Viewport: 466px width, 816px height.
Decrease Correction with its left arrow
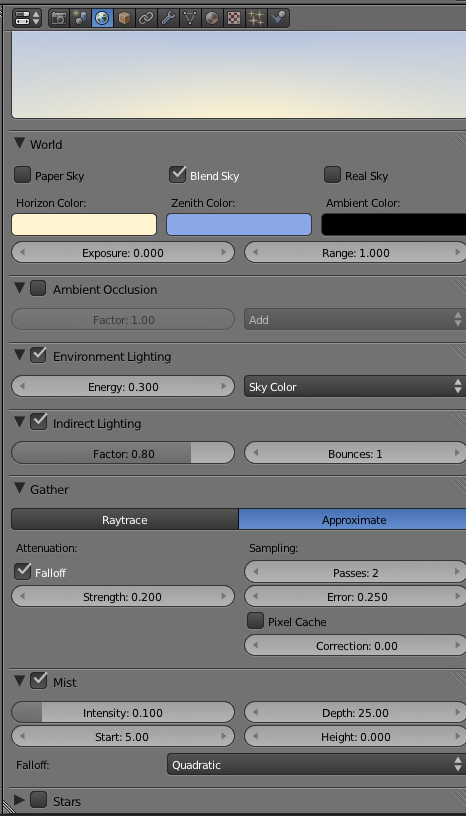point(256,646)
